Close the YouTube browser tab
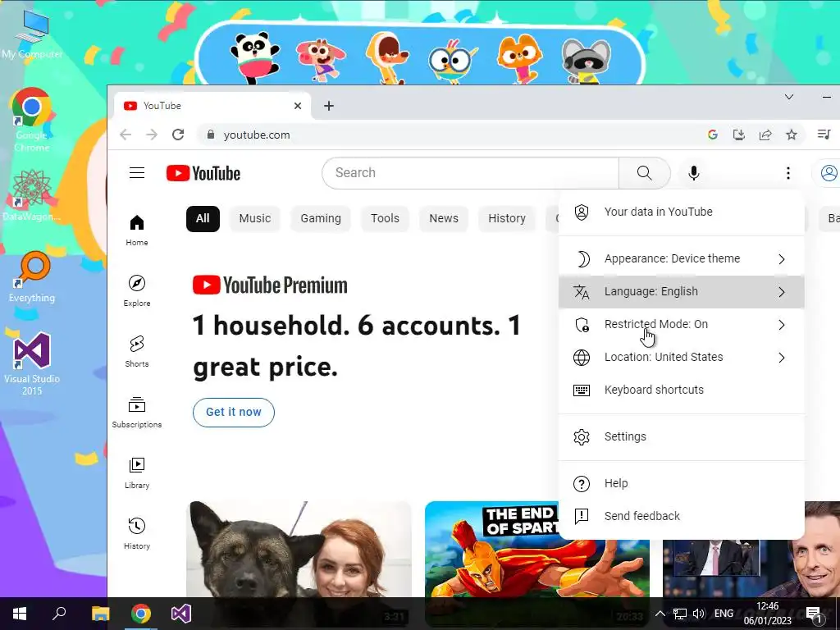Image resolution: width=840 pixels, height=630 pixels. (x=297, y=106)
